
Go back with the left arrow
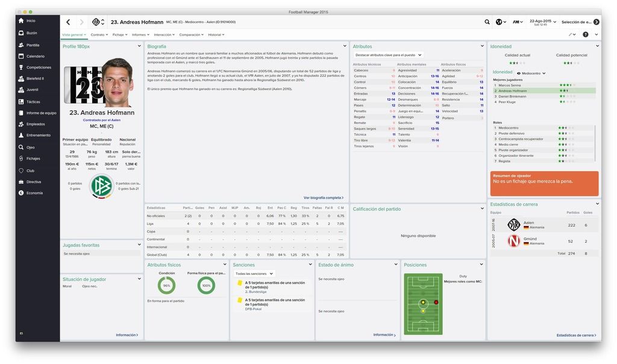[68, 22]
